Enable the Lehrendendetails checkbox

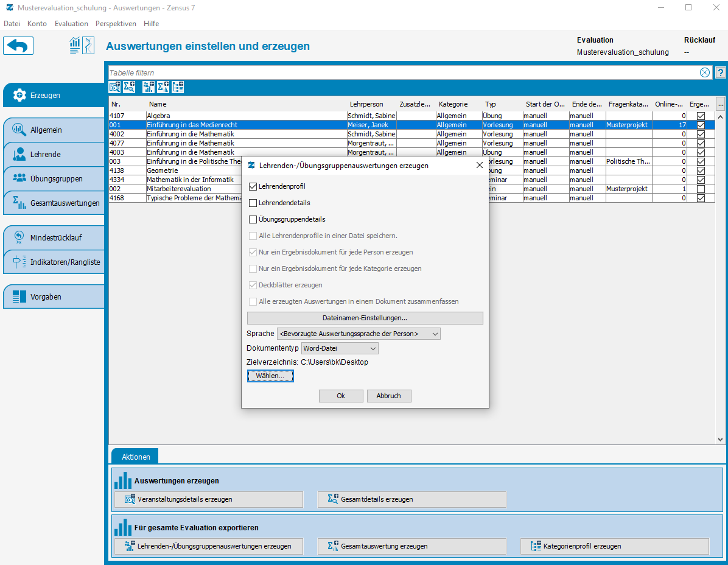(x=253, y=203)
